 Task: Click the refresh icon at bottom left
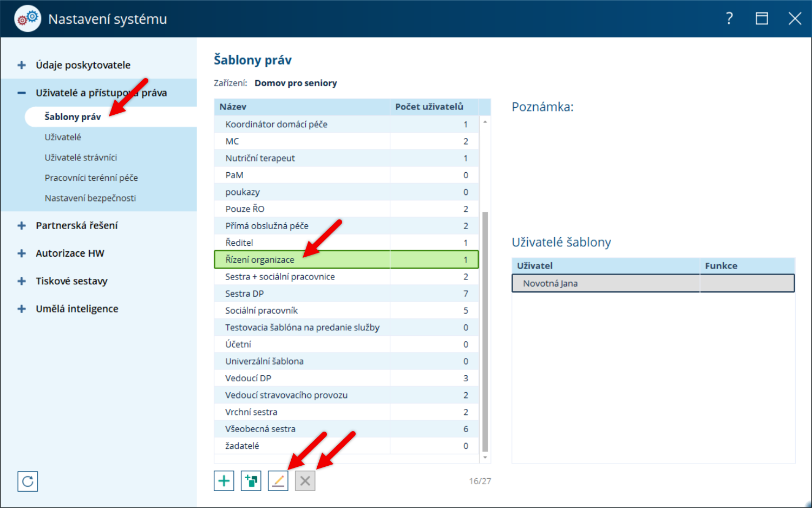point(28,481)
